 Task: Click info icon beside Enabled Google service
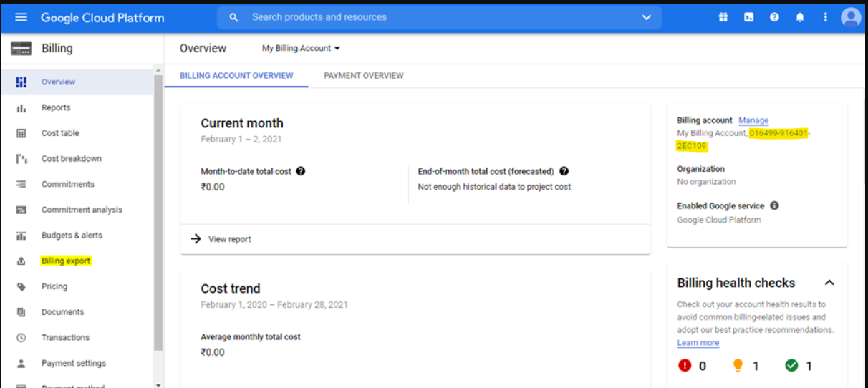point(774,205)
